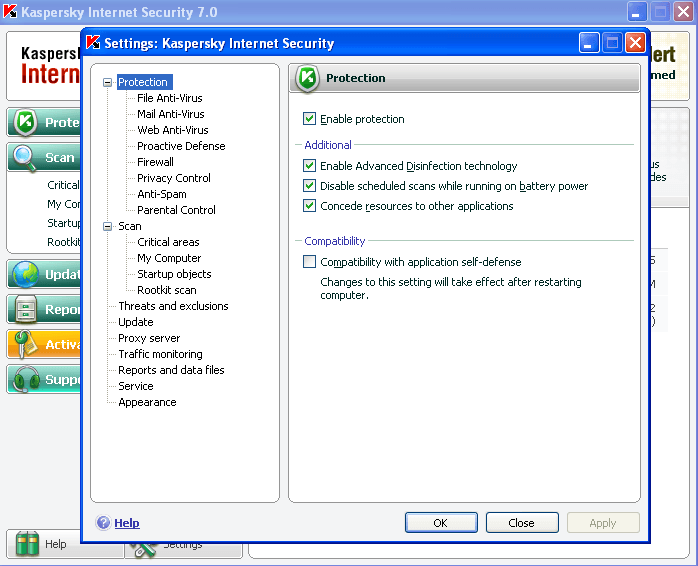The height and width of the screenshot is (566, 698).
Task: Click the Activation key icon in main window
Action: click(25, 344)
